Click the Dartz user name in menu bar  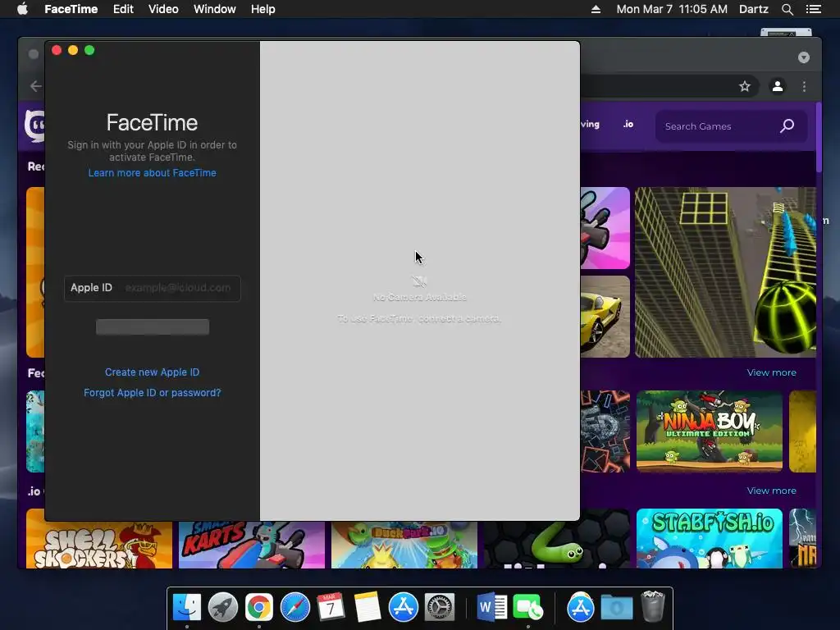coord(753,9)
